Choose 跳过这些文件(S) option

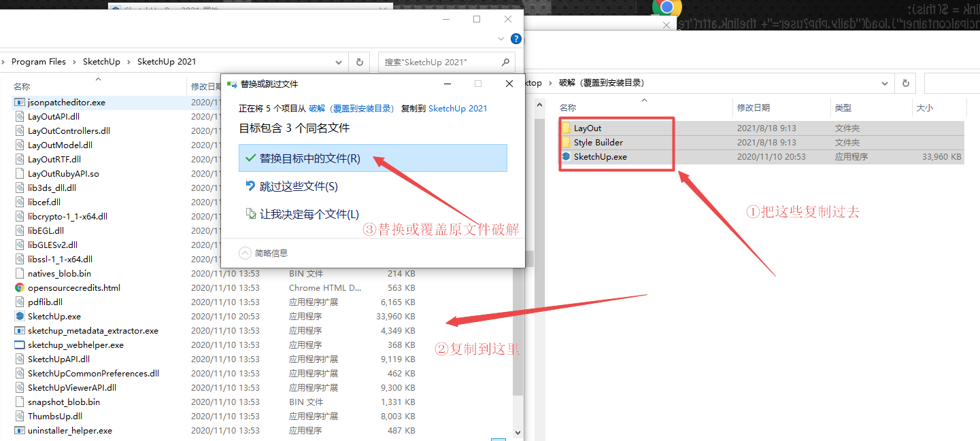coord(298,186)
